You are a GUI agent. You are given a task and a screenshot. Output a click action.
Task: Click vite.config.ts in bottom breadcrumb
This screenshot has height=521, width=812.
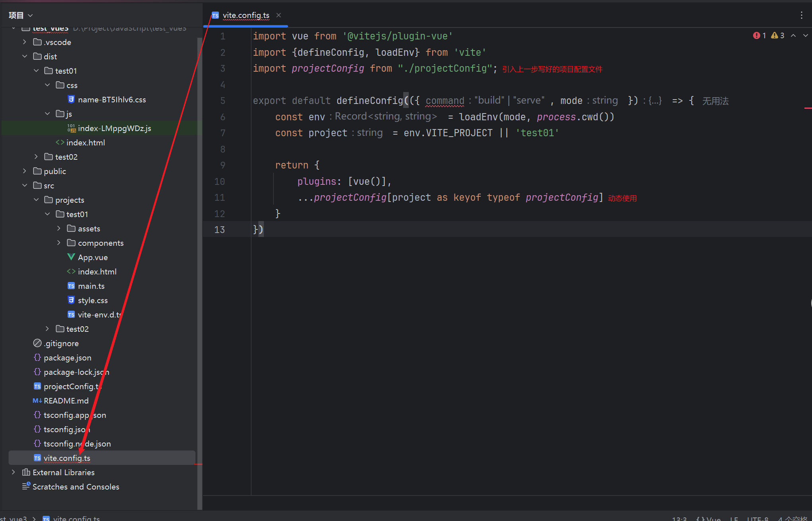coord(76,518)
